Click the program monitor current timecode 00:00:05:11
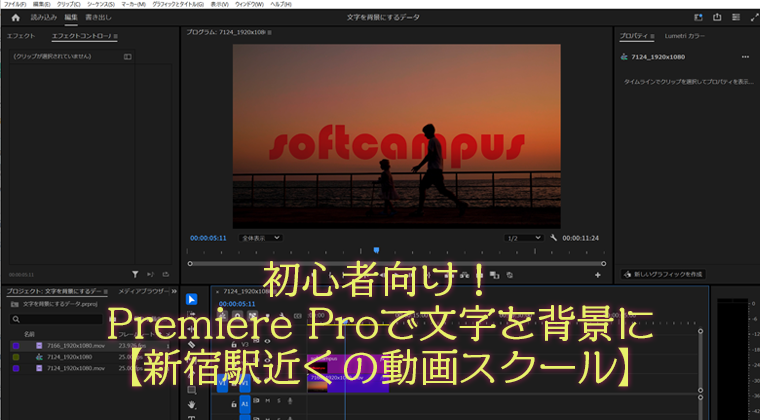Image resolution: width=760 pixels, height=420 pixels. pyautogui.click(x=208, y=238)
